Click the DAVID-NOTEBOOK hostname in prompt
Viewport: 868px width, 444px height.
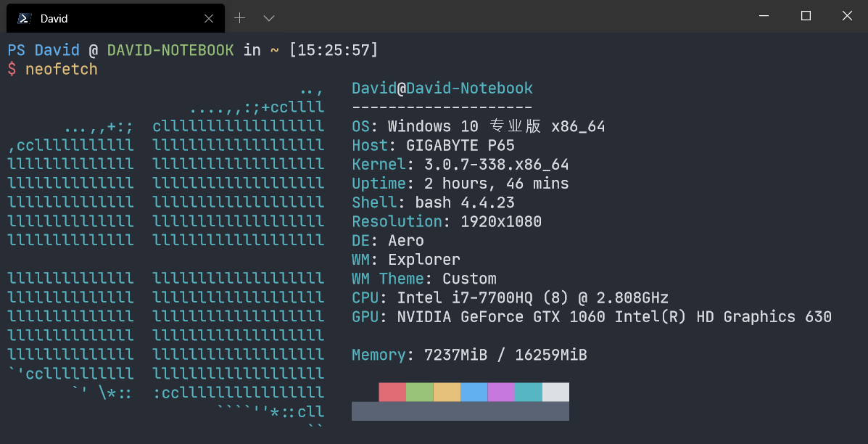pyautogui.click(x=170, y=50)
